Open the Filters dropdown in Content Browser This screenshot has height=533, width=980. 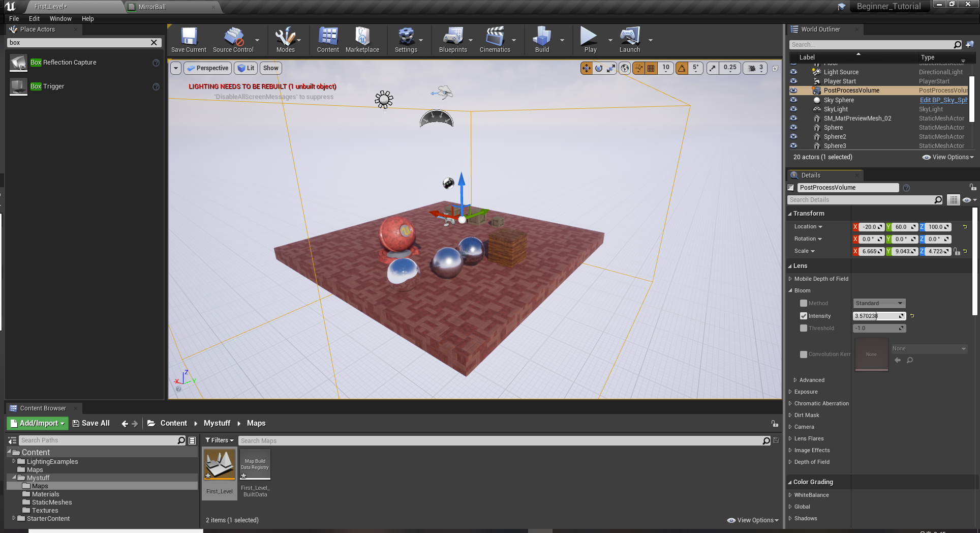coord(219,440)
